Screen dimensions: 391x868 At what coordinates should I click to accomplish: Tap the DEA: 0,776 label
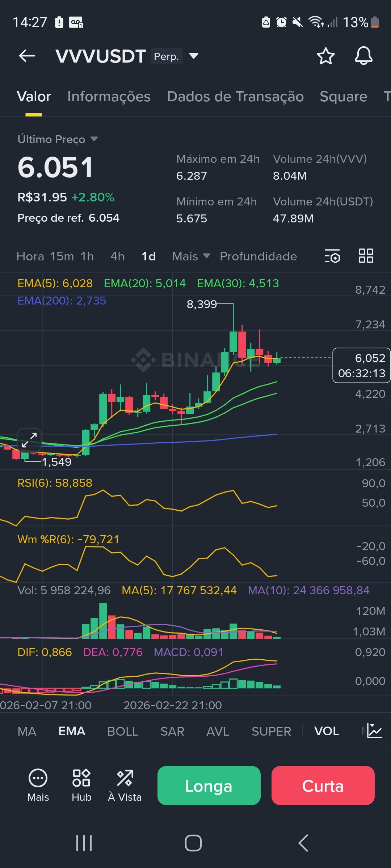click(x=113, y=652)
